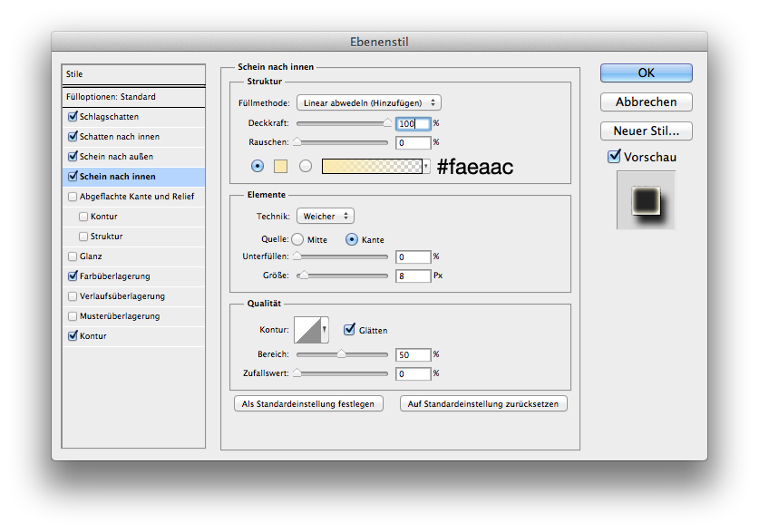Select Fülloptionen: Standard in the list

[133, 97]
